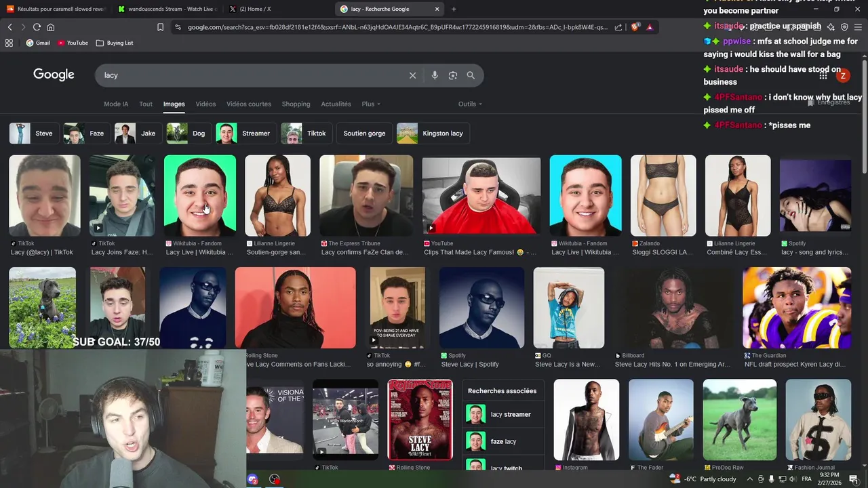Open the Gmail bookmark

tap(38, 43)
